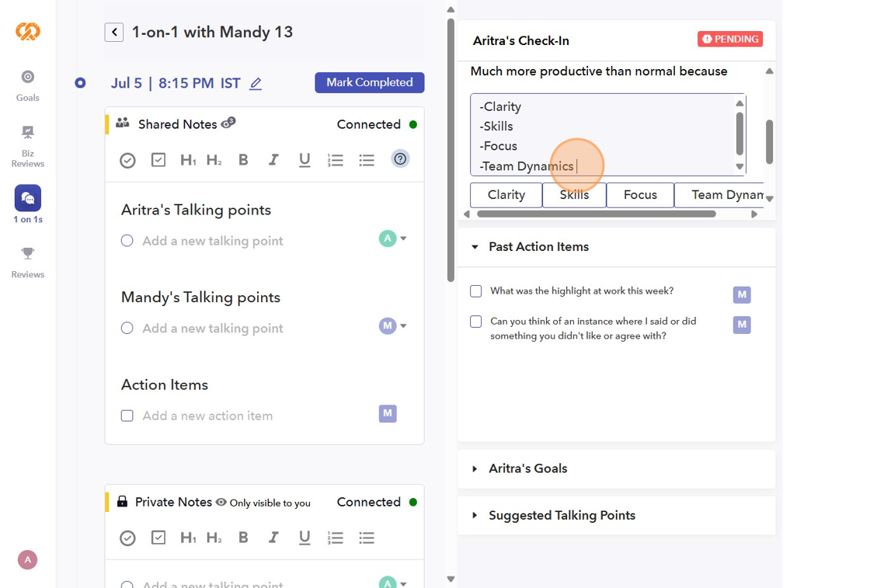Click the Private Notes lock icon
The height and width of the screenshot is (588, 870).
click(x=122, y=502)
